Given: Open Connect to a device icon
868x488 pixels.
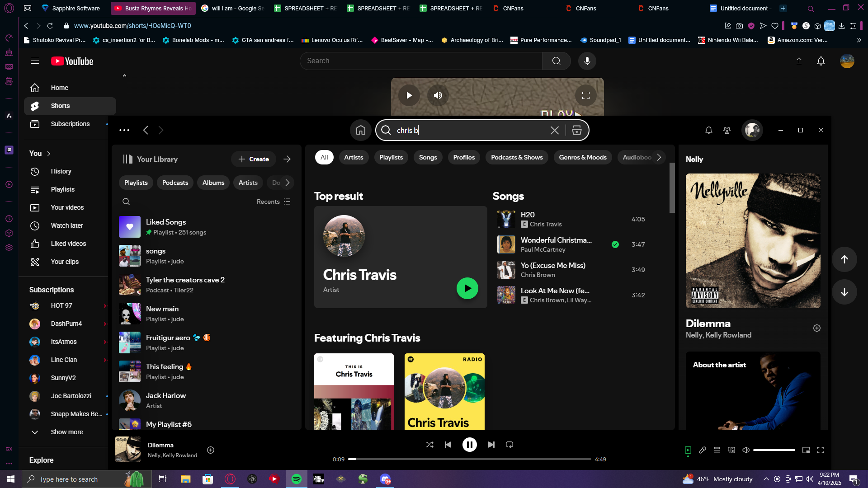Looking at the screenshot, I should [731, 450].
